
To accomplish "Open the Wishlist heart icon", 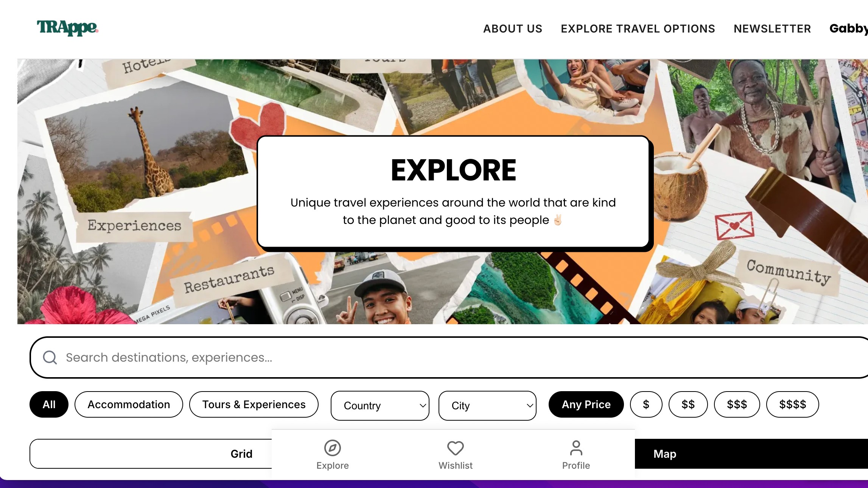I will (455, 448).
